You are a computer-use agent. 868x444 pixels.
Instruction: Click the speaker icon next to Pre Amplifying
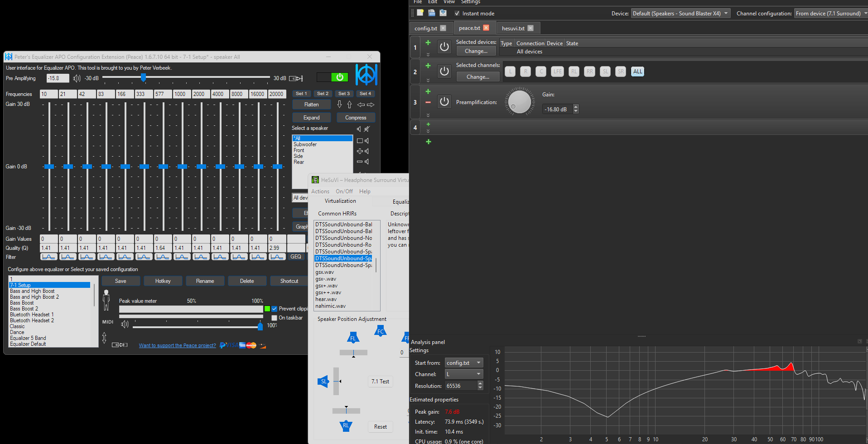(77, 78)
